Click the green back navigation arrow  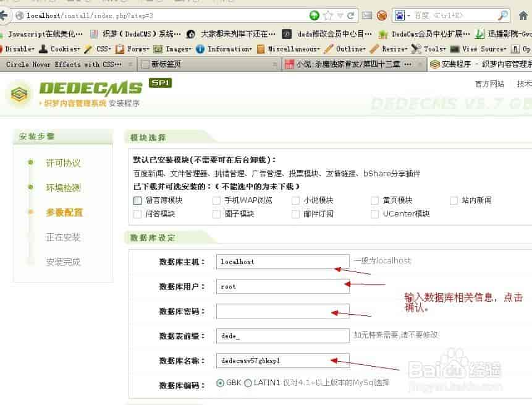315,15
